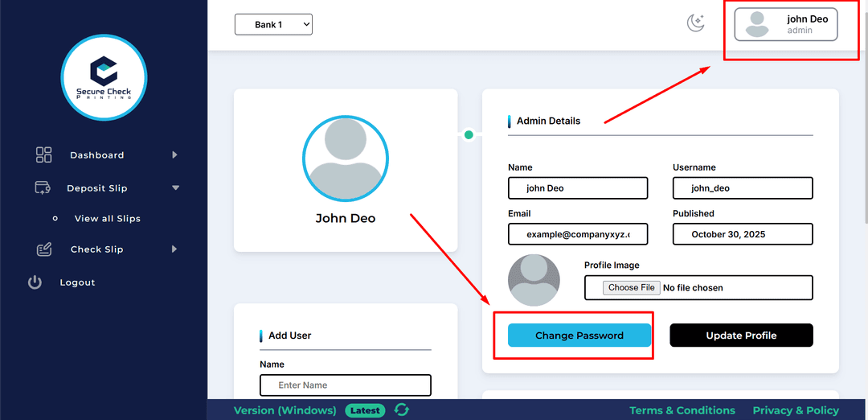This screenshot has width=868, height=420.
Task: Click the avatar icon in top-right profile box
Action: point(757,24)
